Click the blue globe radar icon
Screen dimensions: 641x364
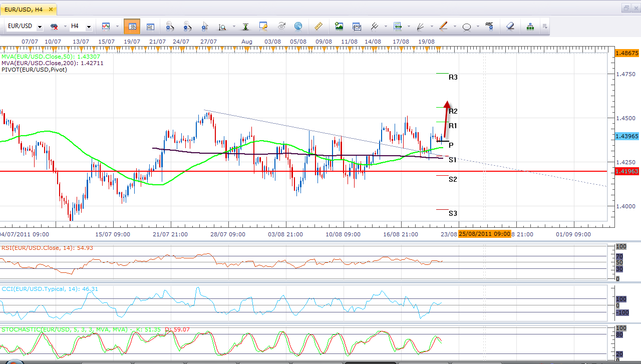[298, 27]
